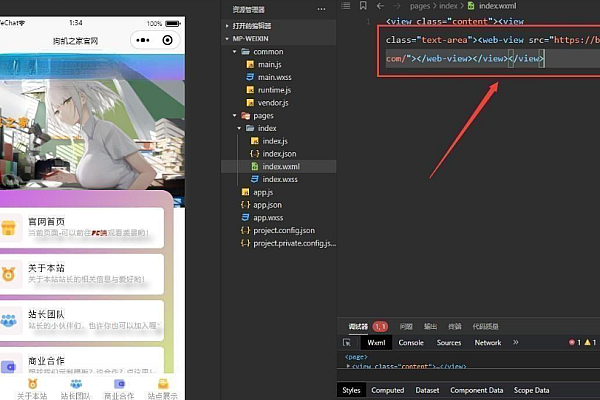This screenshot has height=400, width=600.
Task: Switch to the Component Data sub-tab
Action: [476, 390]
